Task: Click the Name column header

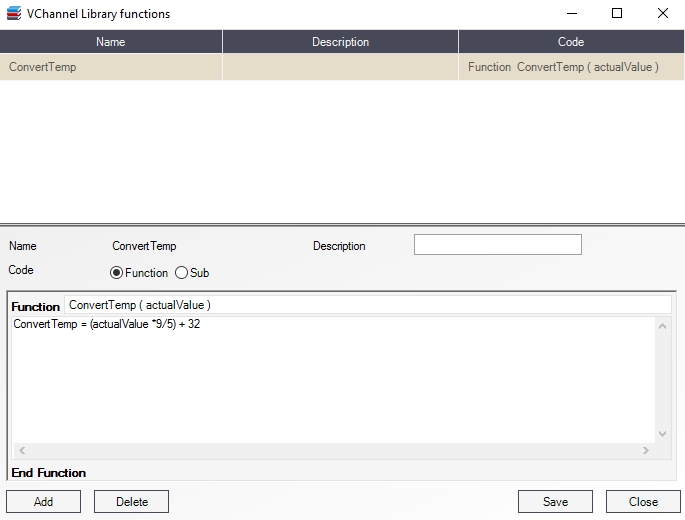Action: [x=111, y=42]
